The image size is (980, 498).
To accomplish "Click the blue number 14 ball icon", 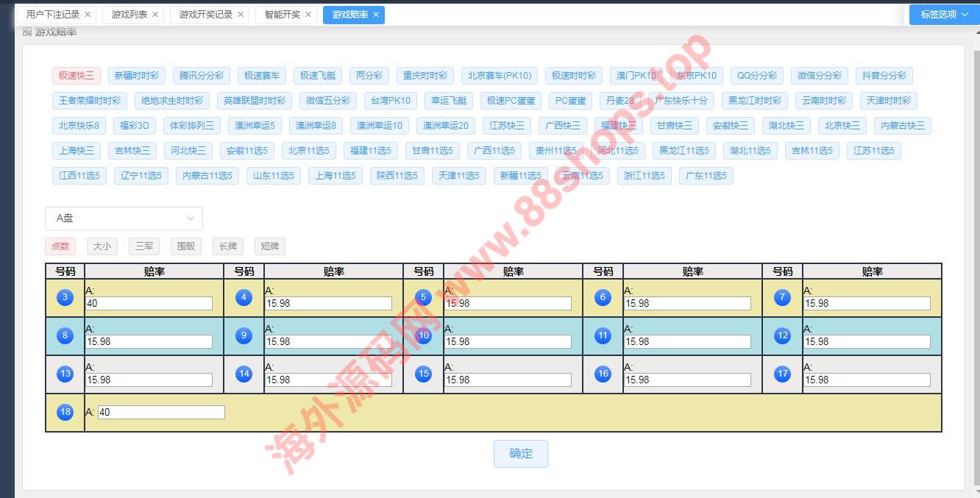I will click(x=244, y=374).
